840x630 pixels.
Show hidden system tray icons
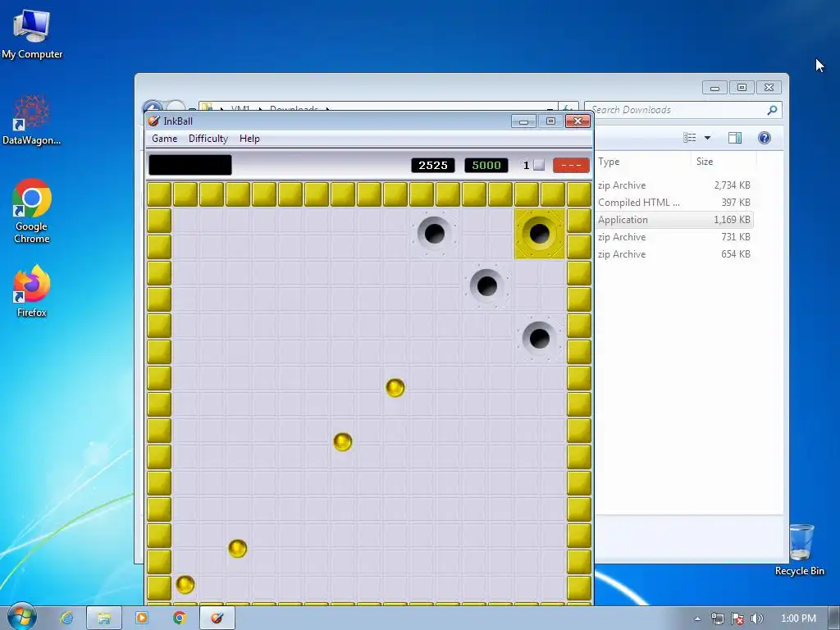[x=697, y=619]
